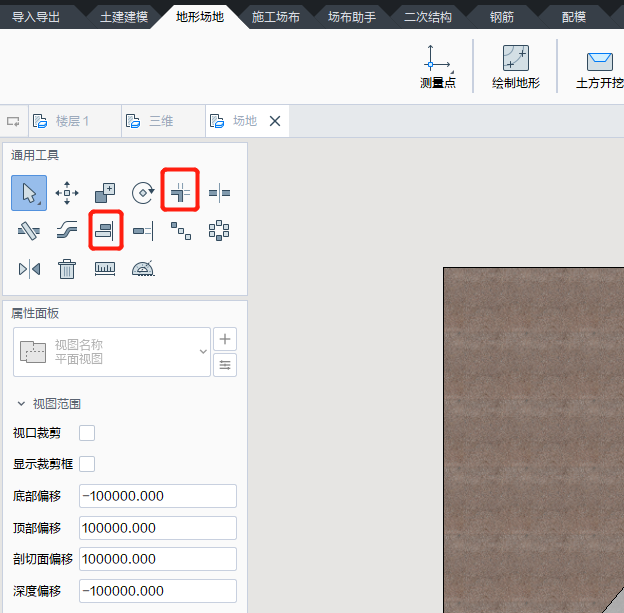This screenshot has height=613, width=624.
Task: Switch to the 土建建模 ribbon tab
Action: point(124,17)
